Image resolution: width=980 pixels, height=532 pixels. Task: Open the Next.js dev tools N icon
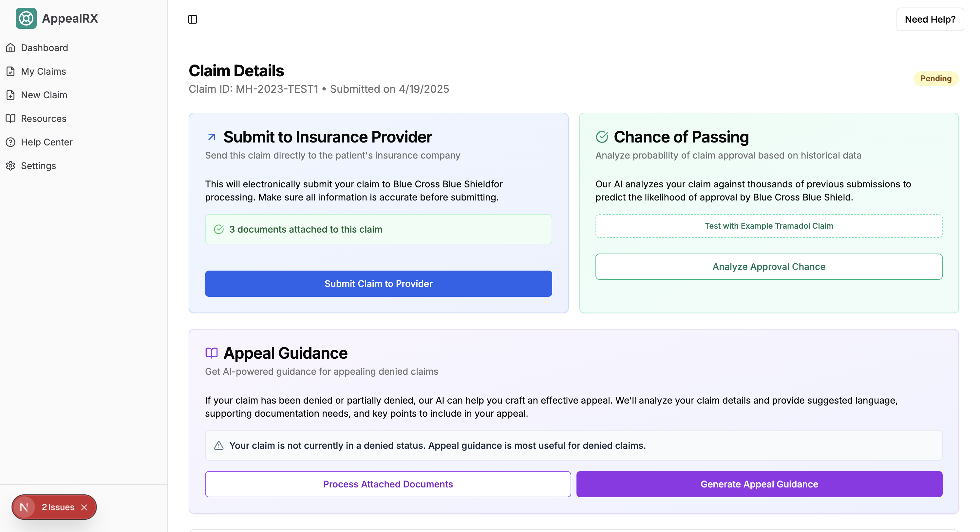(x=24, y=507)
